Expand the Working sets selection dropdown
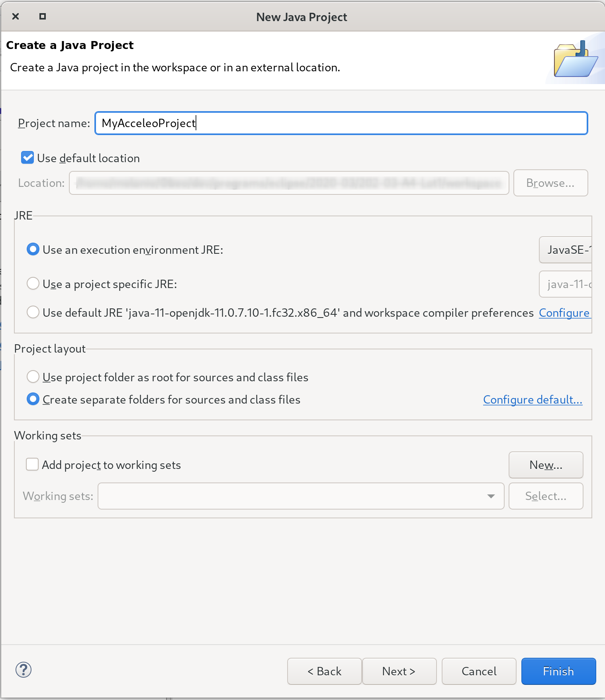 [x=490, y=496]
